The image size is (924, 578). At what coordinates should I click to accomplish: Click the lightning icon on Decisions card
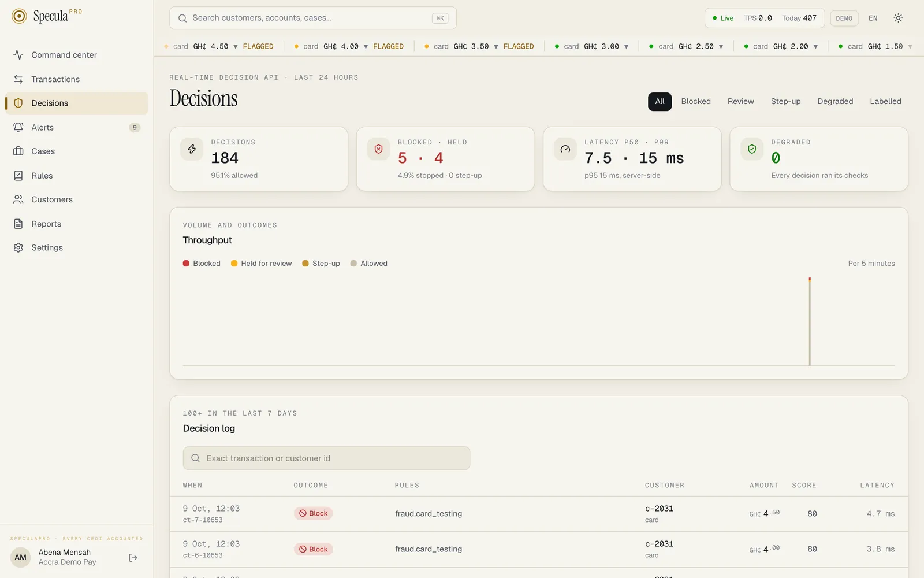(192, 149)
